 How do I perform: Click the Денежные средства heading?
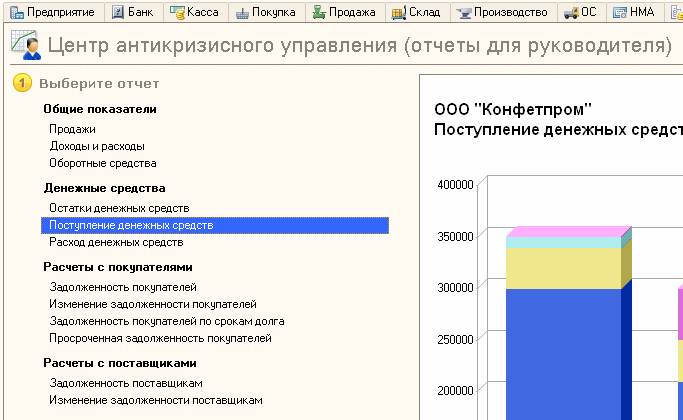(x=105, y=188)
